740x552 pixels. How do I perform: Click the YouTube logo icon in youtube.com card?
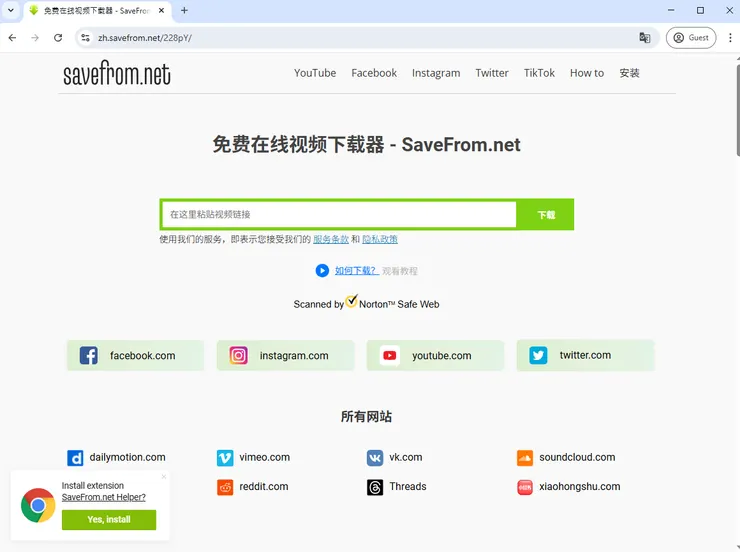pyautogui.click(x=389, y=355)
